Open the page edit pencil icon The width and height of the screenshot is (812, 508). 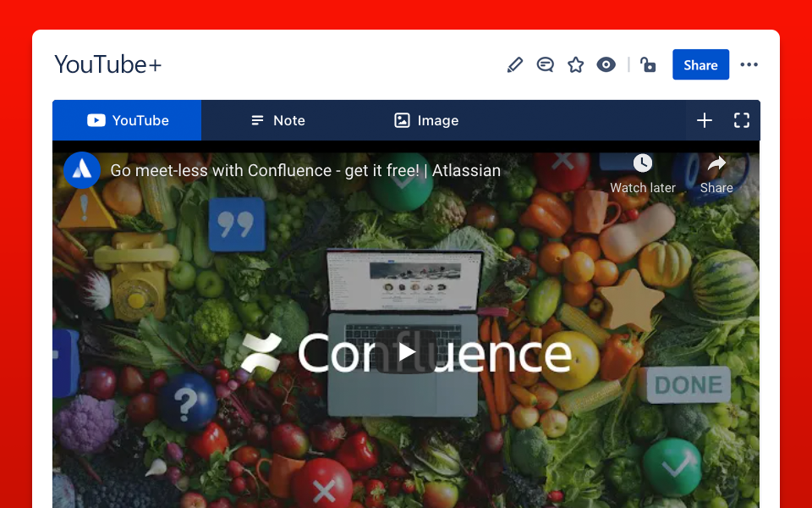click(515, 64)
